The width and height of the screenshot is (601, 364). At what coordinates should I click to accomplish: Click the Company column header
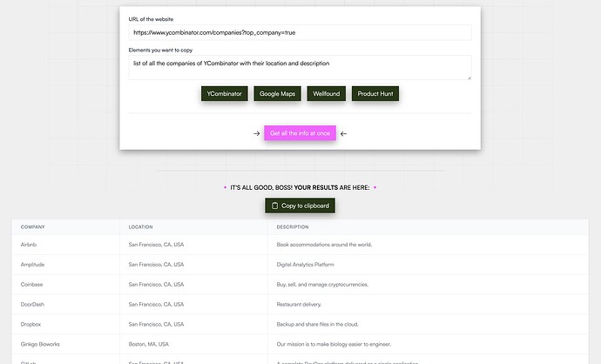point(33,227)
